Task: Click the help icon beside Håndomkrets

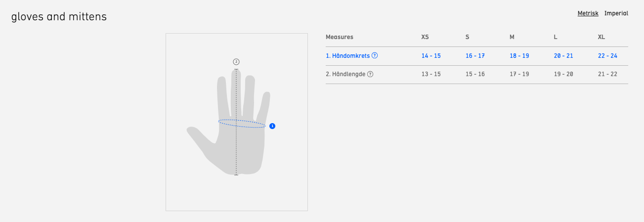Action: click(x=375, y=56)
